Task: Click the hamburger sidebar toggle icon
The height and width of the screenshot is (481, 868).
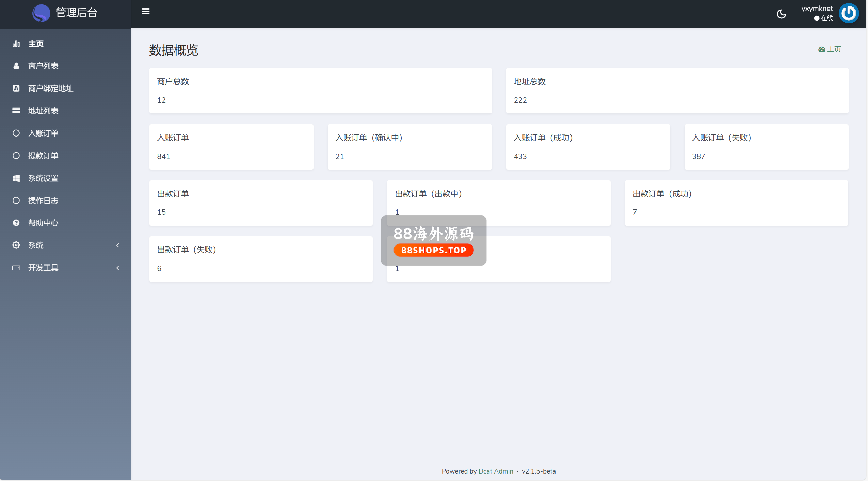Action: coord(146,12)
